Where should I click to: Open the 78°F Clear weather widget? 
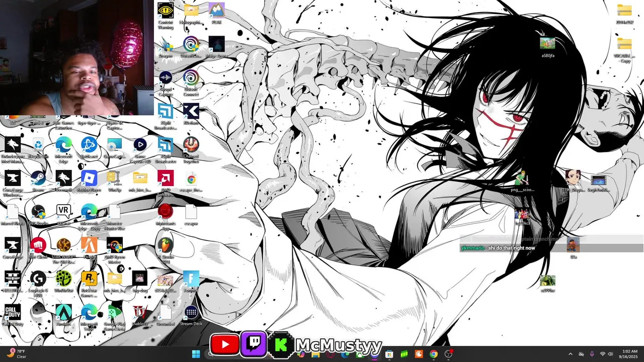pyautogui.click(x=16, y=354)
